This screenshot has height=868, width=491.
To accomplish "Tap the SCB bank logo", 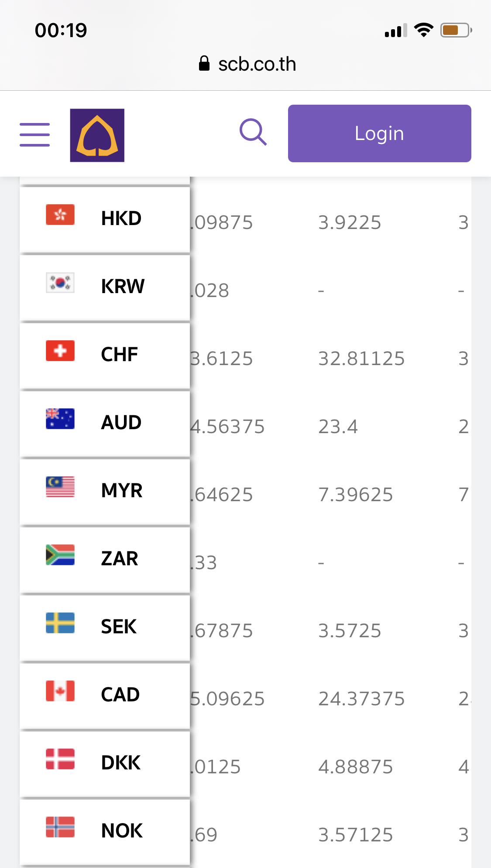I will tap(97, 135).
